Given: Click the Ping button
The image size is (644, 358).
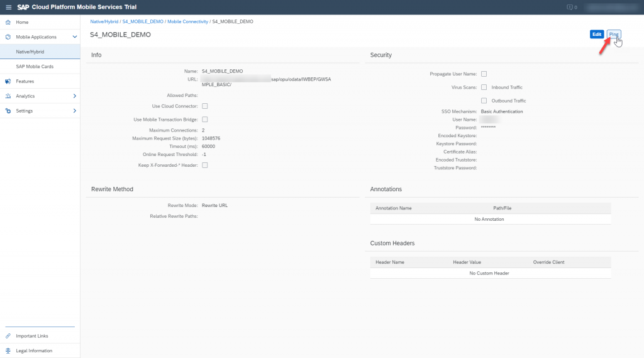Looking at the screenshot, I should (614, 35).
